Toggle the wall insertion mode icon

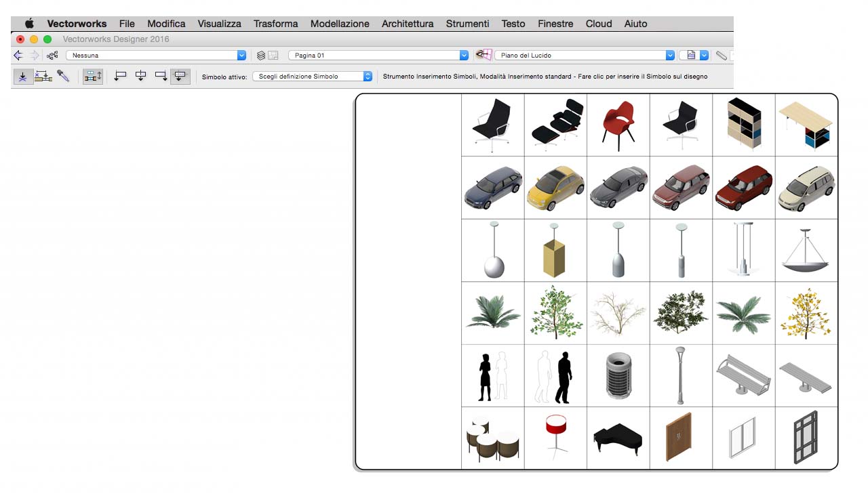click(92, 77)
